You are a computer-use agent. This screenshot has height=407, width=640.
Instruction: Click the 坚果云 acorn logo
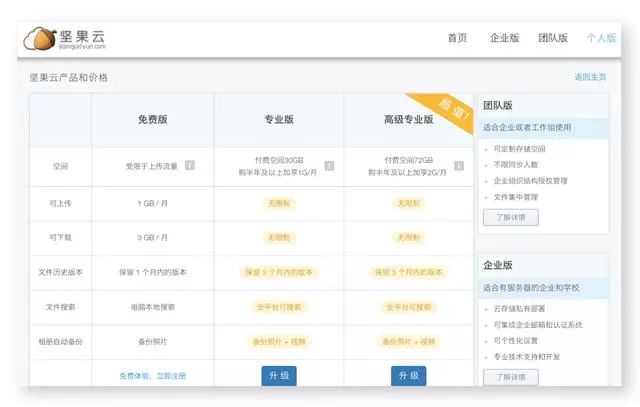click(x=40, y=40)
